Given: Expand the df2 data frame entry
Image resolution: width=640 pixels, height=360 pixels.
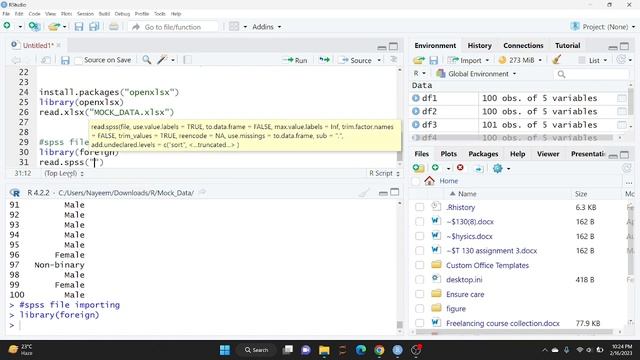Looking at the screenshot, I should (x=416, y=111).
